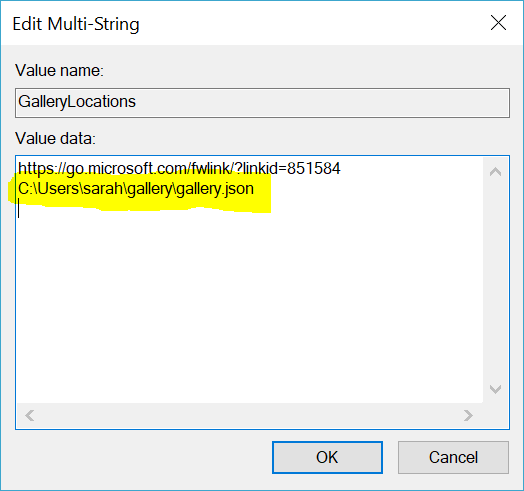
Task: Click on the 851584 link ID number
Action: pos(313,168)
